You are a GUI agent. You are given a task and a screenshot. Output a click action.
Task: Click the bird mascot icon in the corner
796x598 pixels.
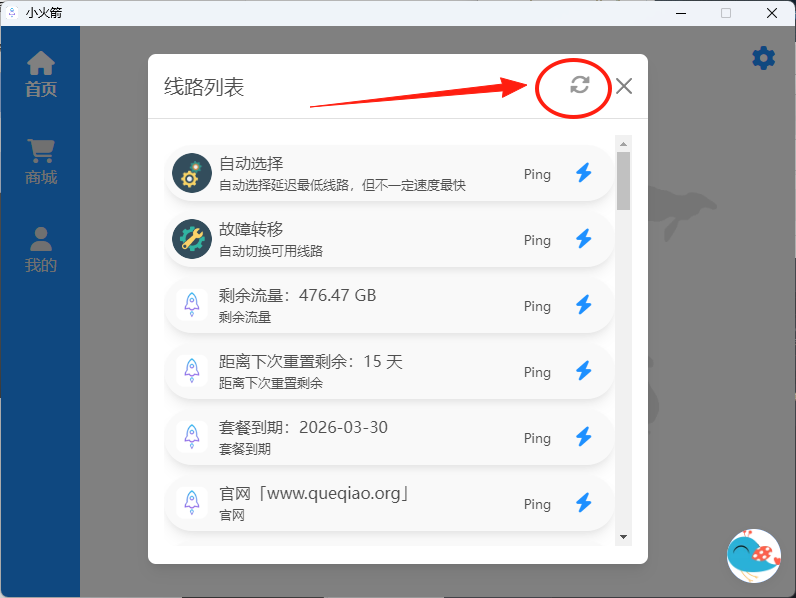pos(753,555)
